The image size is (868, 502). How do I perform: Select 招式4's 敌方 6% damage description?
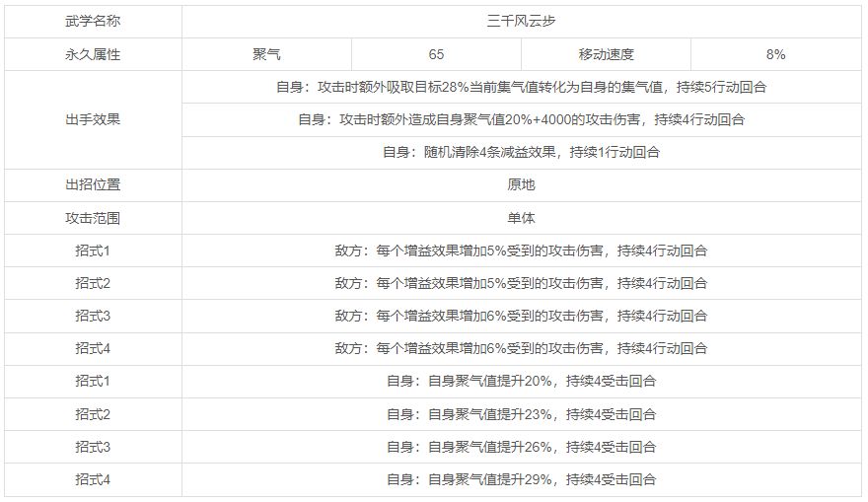pyautogui.click(x=521, y=349)
